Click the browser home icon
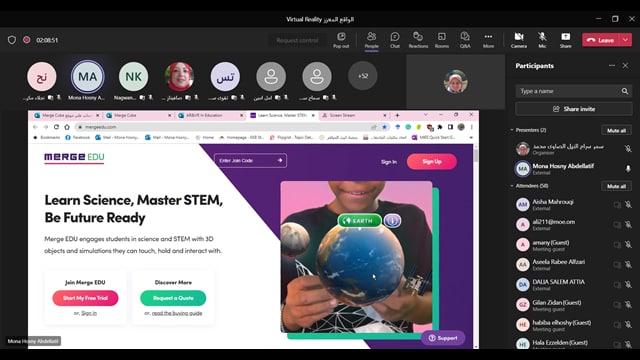 click(67, 127)
